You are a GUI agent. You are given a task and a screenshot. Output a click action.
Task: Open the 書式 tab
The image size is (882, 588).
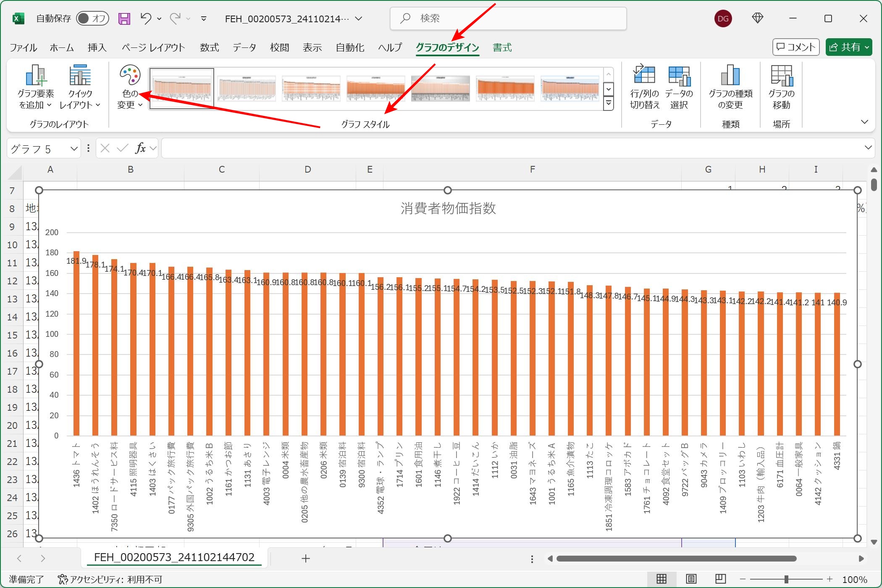click(502, 47)
